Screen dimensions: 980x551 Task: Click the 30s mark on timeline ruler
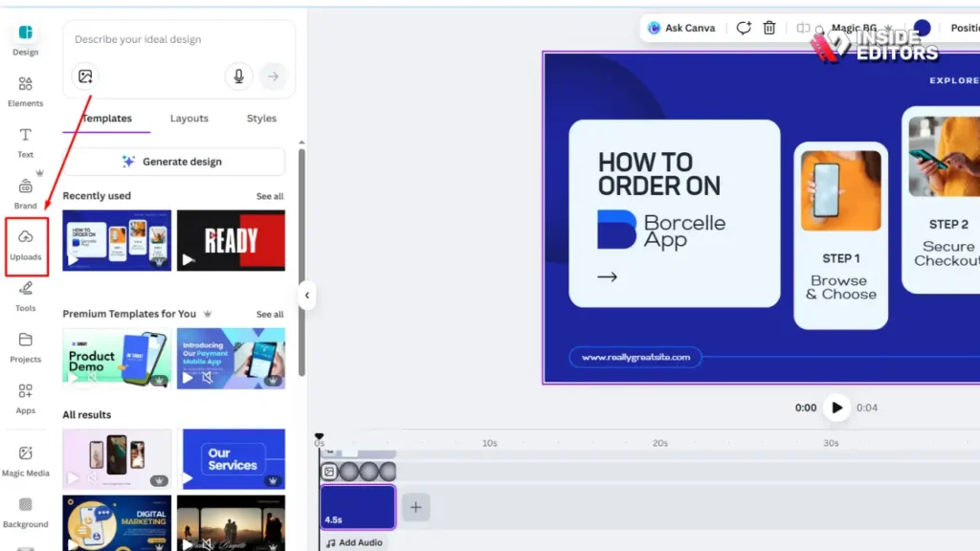point(831,443)
